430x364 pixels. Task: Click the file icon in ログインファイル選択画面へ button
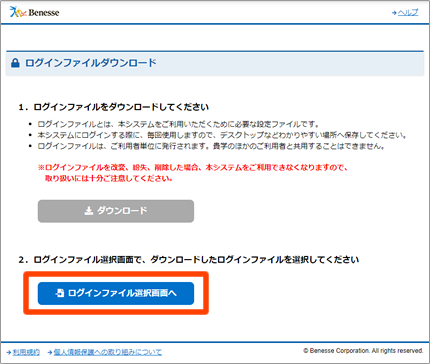click(x=60, y=293)
